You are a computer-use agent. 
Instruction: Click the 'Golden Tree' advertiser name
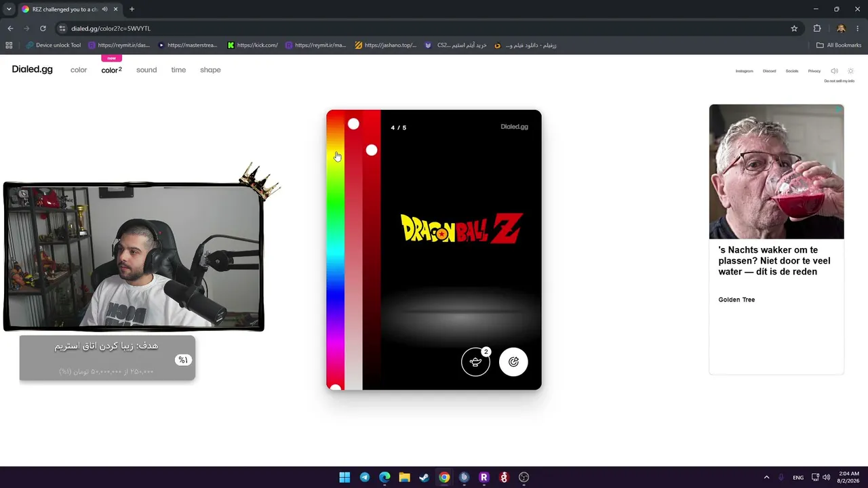click(x=736, y=300)
